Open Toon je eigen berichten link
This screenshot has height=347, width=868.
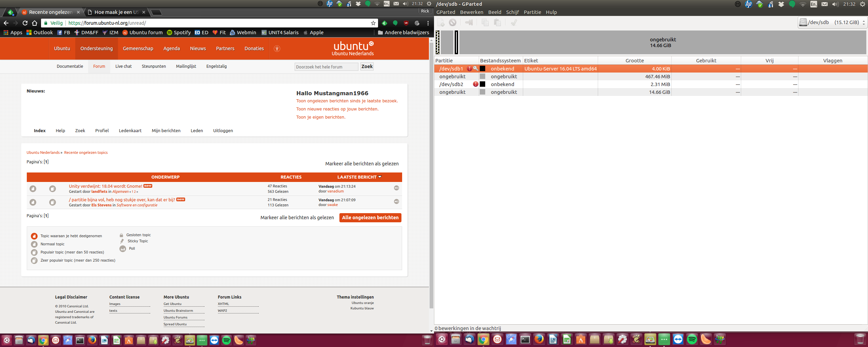[321, 117]
